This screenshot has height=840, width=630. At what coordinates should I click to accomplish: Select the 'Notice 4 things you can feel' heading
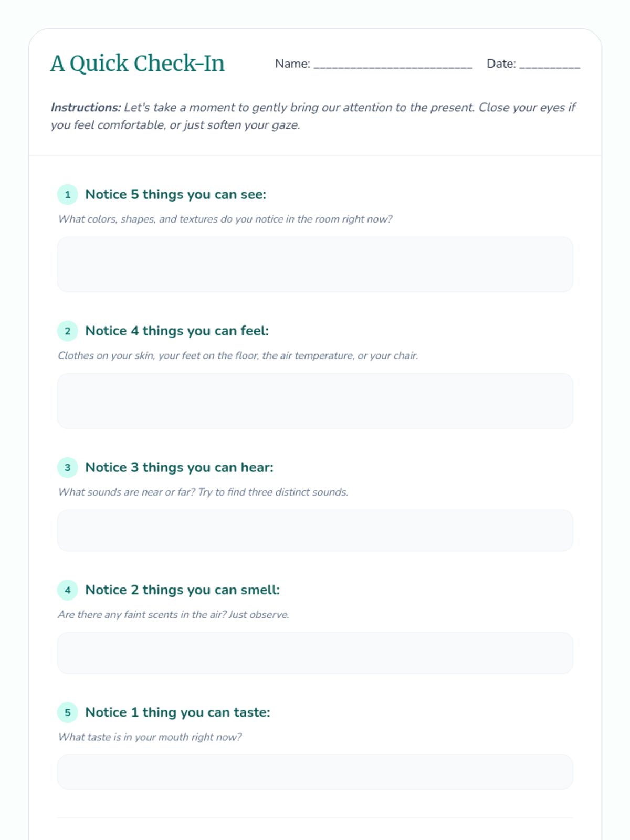point(177,331)
